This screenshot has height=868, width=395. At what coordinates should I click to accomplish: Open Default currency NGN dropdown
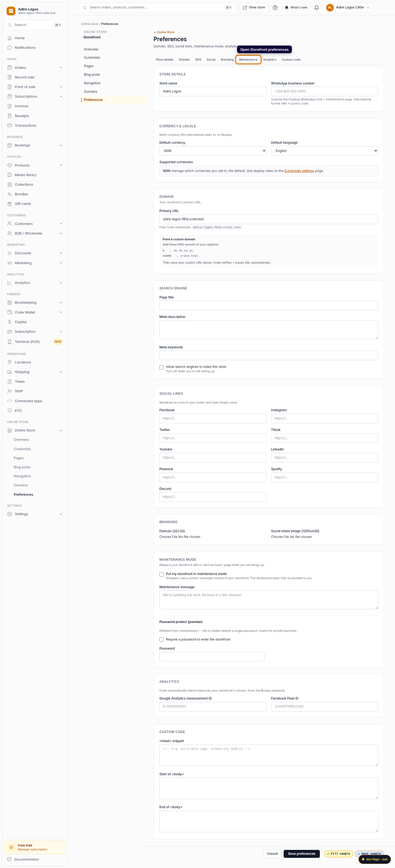[213, 151]
